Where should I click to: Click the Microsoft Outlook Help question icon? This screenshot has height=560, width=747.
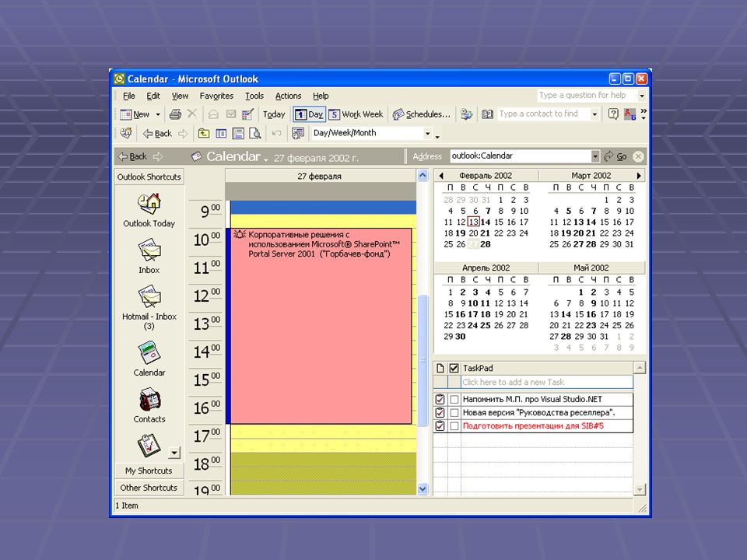click(x=613, y=114)
